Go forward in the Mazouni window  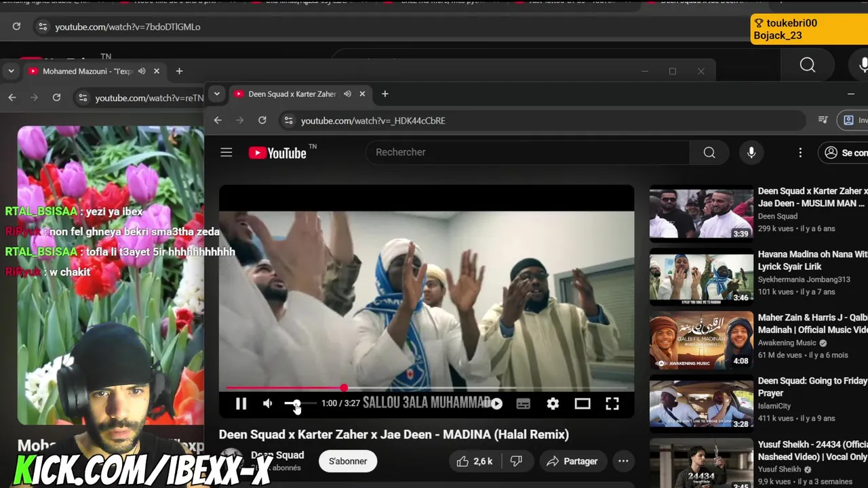click(x=34, y=98)
